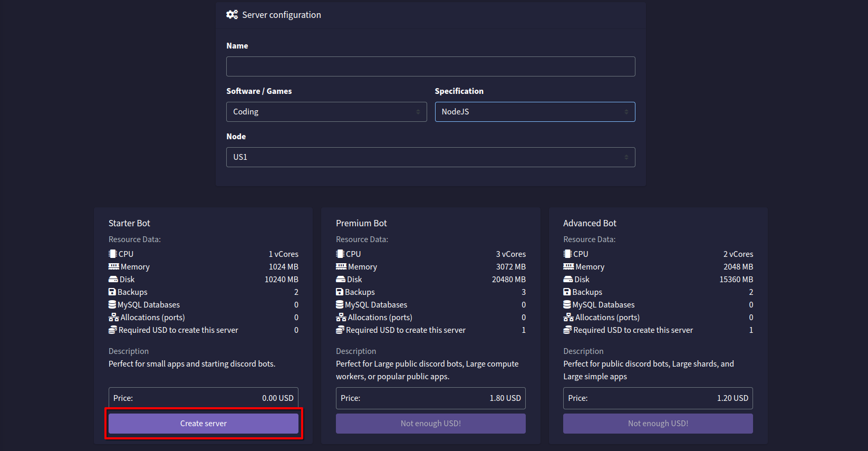Screen dimensions: 868x451
Task: Select the Premium Bot plan title
Action: tap(361, 223)
